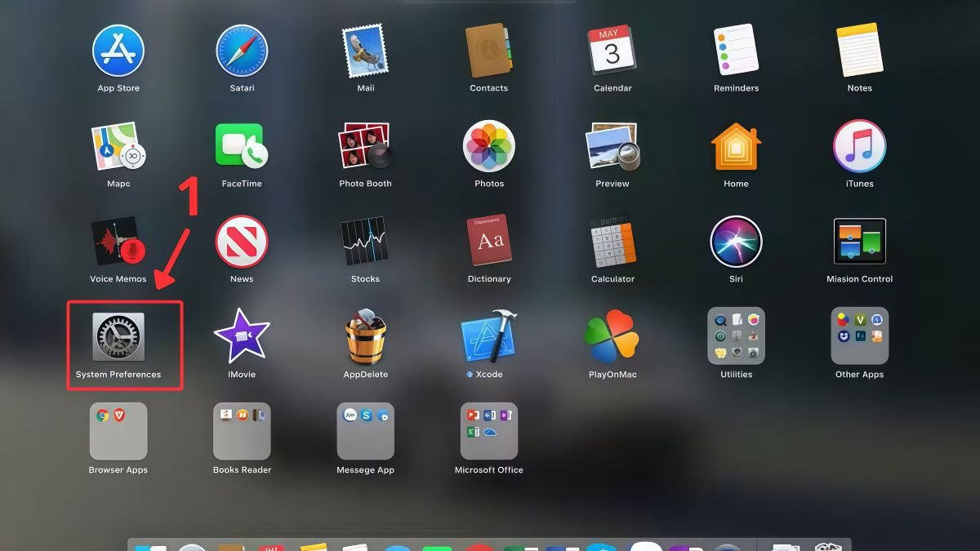Image resolution: width=980 pixels, height=551 pixels.
Task: Launch Photo Booth
Action: [365, 146]
